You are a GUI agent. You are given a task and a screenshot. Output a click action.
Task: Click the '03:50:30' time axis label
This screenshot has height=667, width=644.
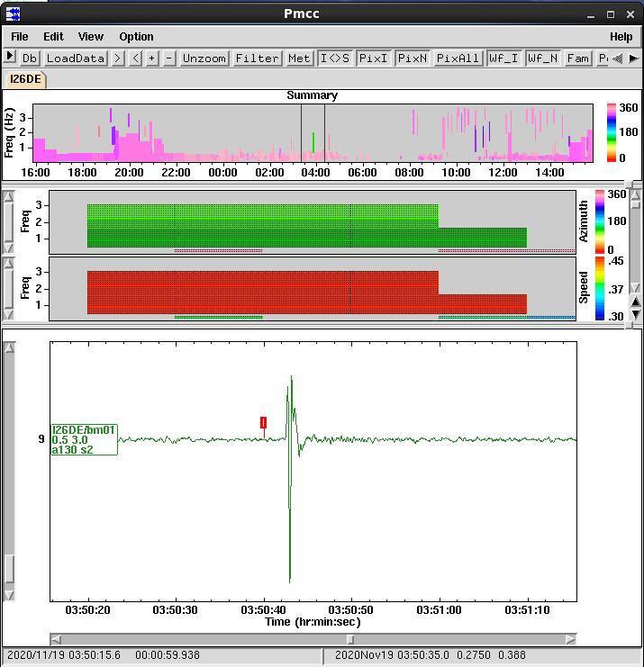point(175,610)
